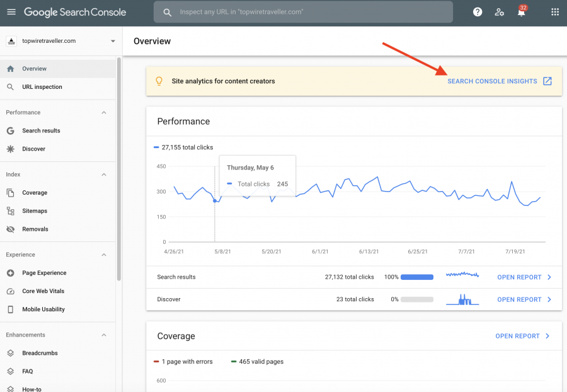Click the Core Web Vitals gauge icon
The width and height of the screenshot is (567, 392).
pos(11,291)
